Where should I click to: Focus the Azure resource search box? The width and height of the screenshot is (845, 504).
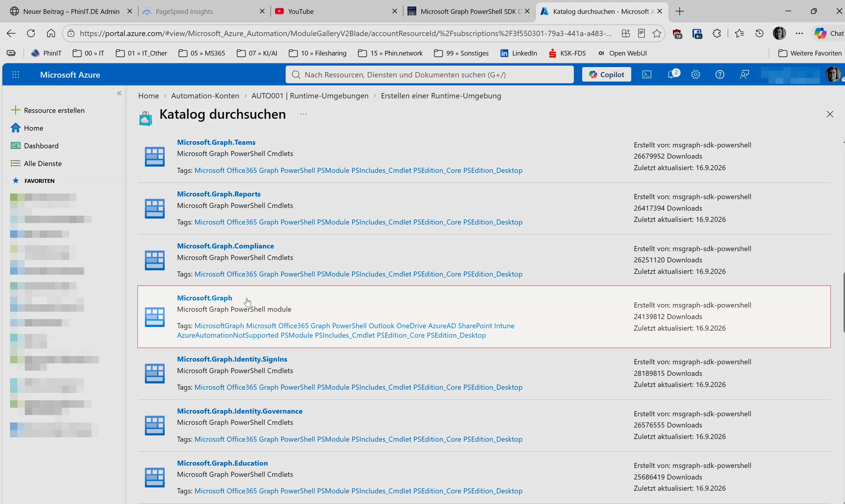pos(430,74)
